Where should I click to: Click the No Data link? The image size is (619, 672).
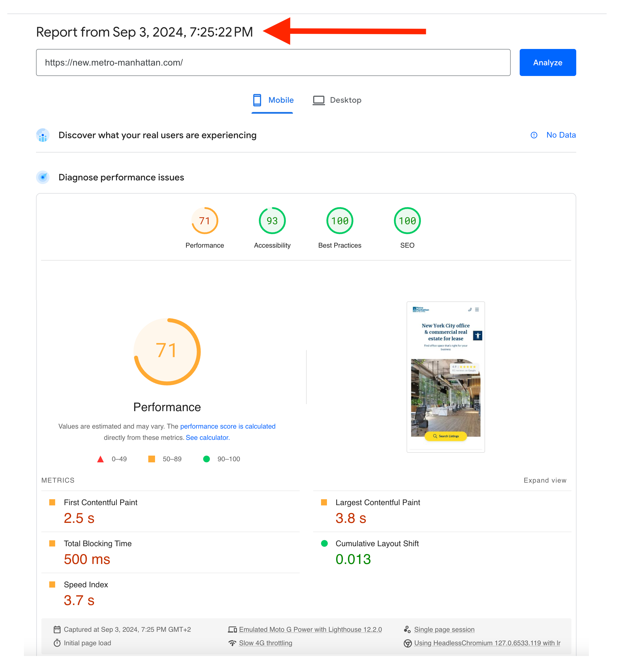(561, 135)
